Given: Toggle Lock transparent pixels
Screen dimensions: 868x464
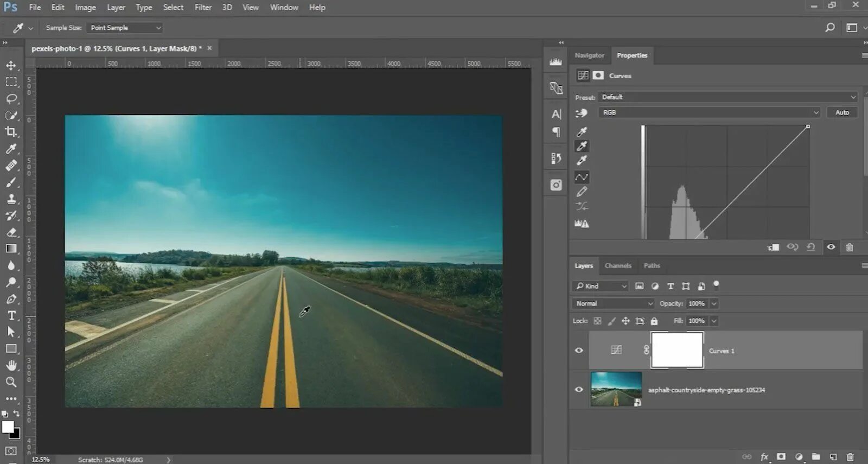Looking at the screenshot, I should point(597,321).
